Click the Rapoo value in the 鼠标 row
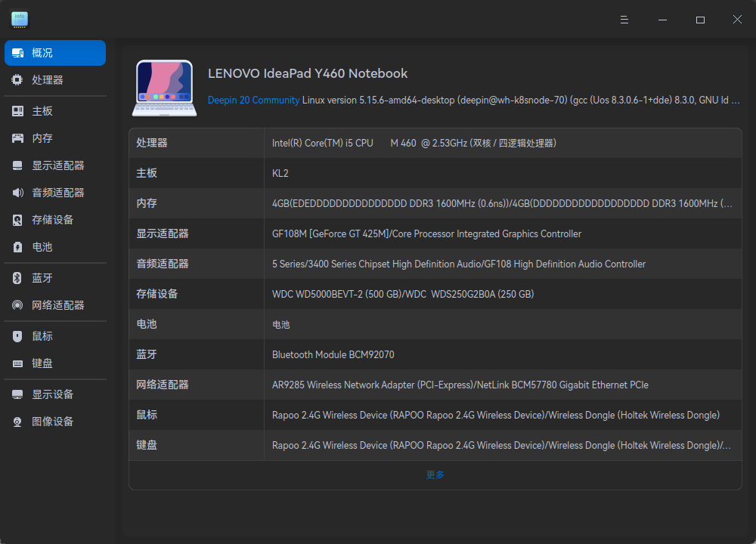This screenshot has height=544, width=756. point(496,416)
